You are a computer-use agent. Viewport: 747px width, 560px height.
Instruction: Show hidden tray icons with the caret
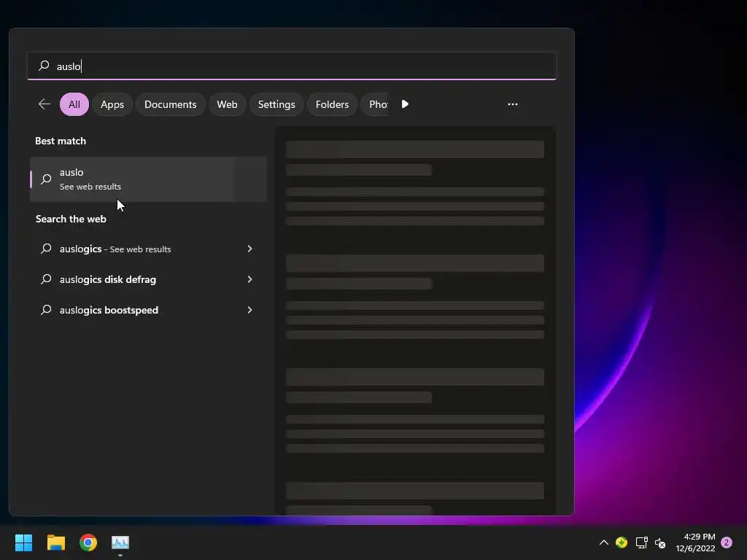[603, 542]
